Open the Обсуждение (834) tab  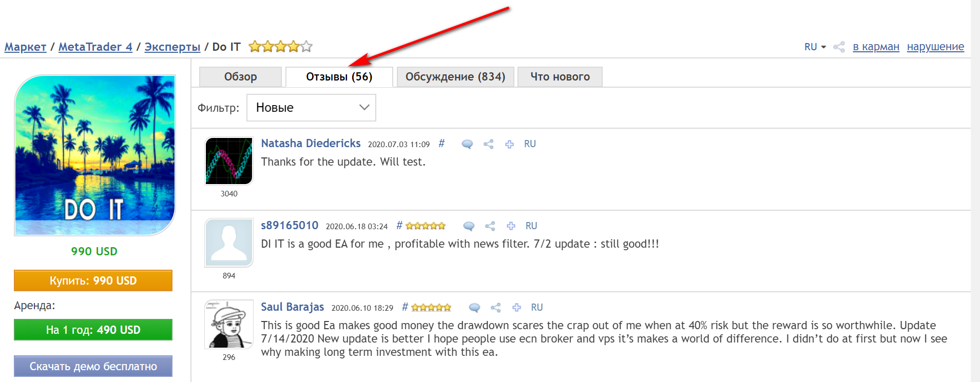click(455, 77)
